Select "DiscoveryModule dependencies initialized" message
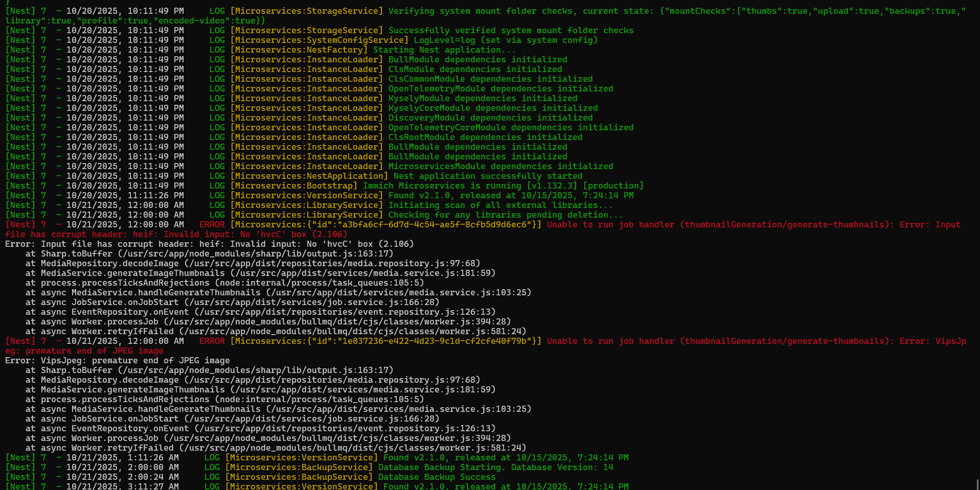Viewport: 980px width, 490px height. [490, 118]
